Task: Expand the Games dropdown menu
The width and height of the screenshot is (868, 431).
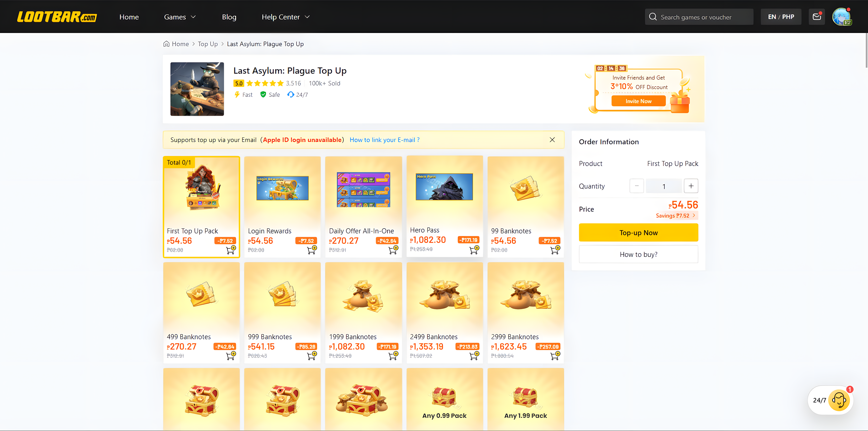Action: pos(180,17)
